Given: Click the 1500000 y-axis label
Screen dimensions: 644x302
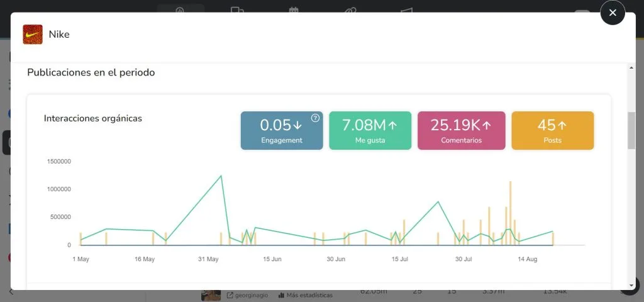Looking at the screenshot, I should (58, 162).
